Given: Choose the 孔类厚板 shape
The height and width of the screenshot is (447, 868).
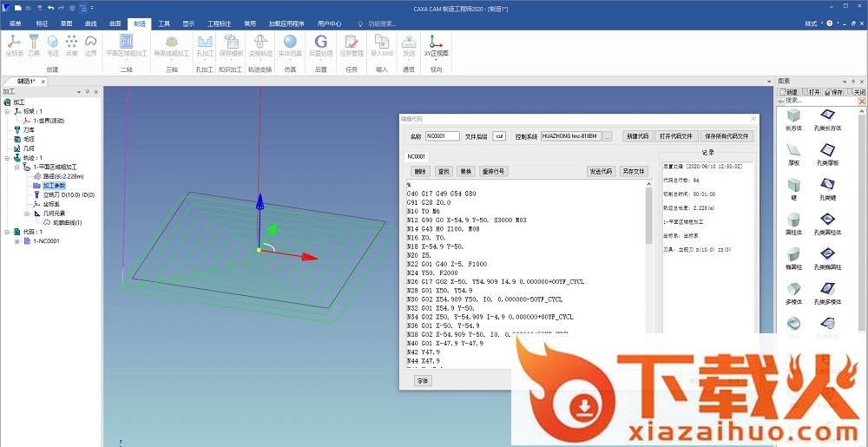Looking at the screenshot, I should (827, 154).
